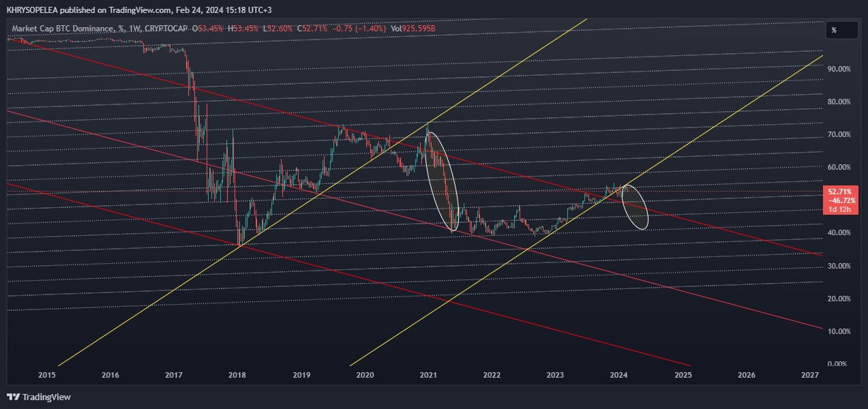
Task: Click the 90.00% price axis label
Action: coord(839,69)
